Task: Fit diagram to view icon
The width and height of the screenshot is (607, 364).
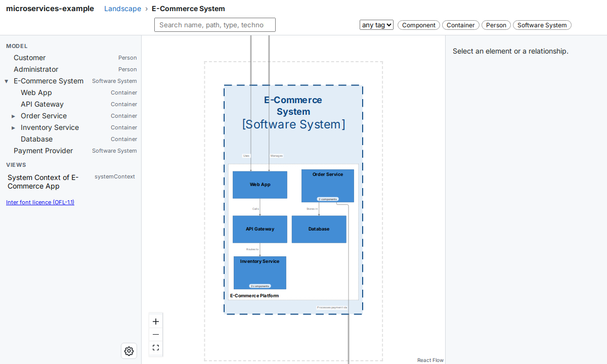Action: tap(156, 347)
